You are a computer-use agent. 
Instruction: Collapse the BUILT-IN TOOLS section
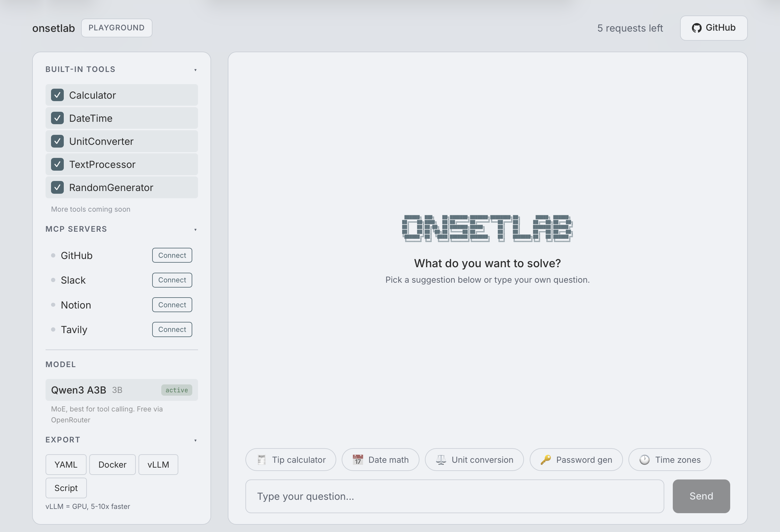pyautogui.click(x=196, y=70)
